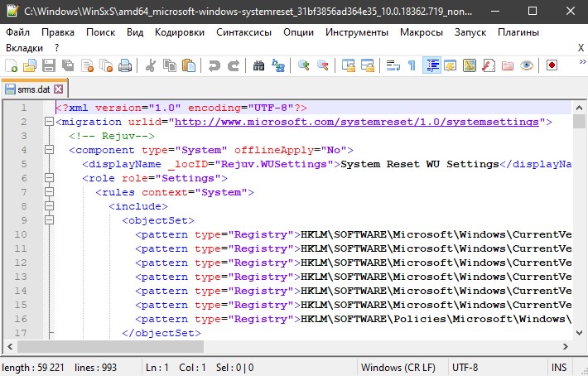This screenshot has height=376, width=588.
Task: Click the Redo arrow icon
Action: pyautogui.click(x=234, y=65)
